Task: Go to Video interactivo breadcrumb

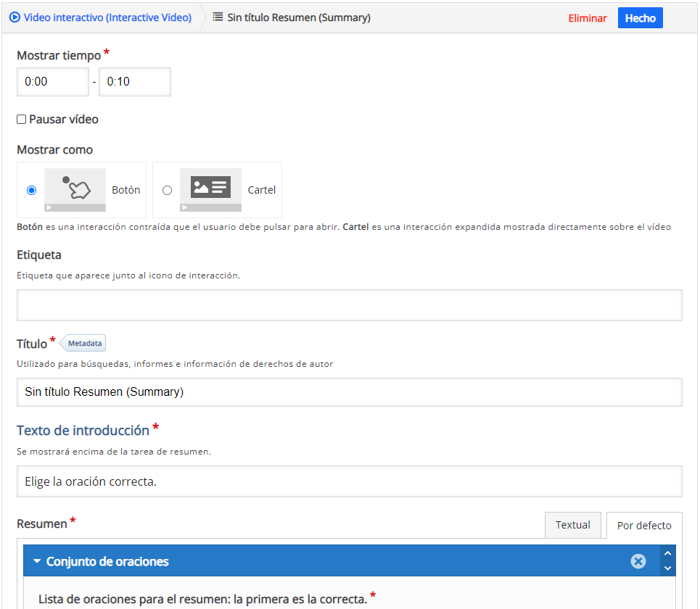Action: (107, 17)
